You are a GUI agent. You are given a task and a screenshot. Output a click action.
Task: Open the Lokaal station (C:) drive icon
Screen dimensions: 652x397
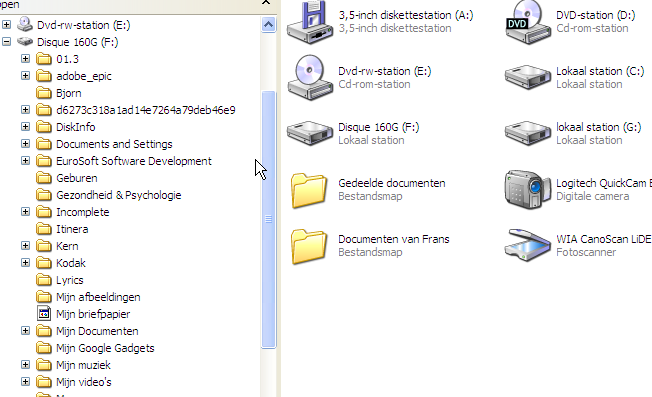tap(528, 78)
